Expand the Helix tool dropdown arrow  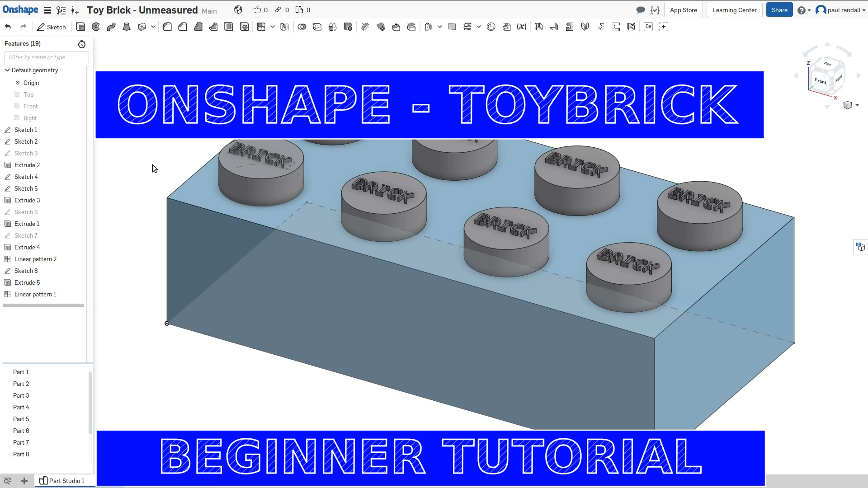point(479,27)
